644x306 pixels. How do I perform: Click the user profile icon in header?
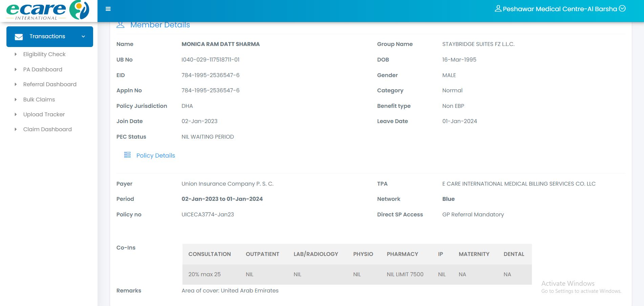point(498,9)
